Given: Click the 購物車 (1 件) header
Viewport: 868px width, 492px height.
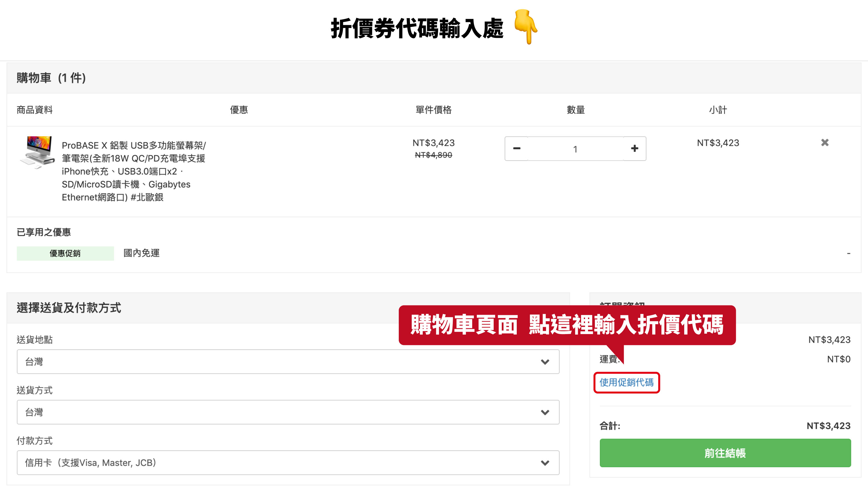Looking at the screenshot, I should coord(52,78).
